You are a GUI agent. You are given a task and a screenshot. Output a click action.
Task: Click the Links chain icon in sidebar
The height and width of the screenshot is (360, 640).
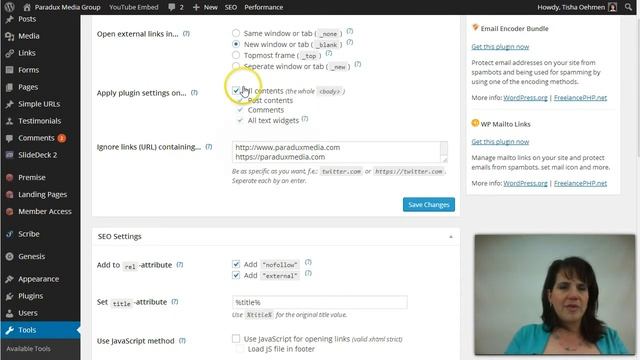tap(9, 53)
